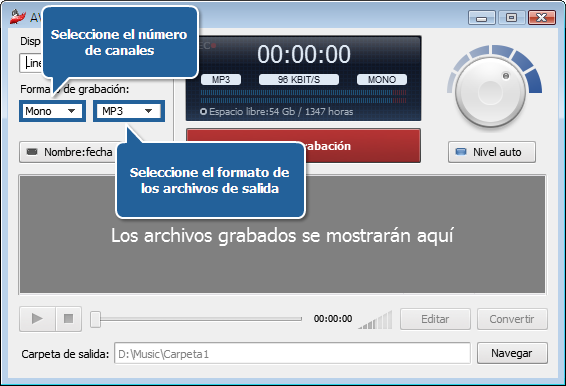Open the MP3 format dropdown

pyautogui.click(x=129, y=111)
